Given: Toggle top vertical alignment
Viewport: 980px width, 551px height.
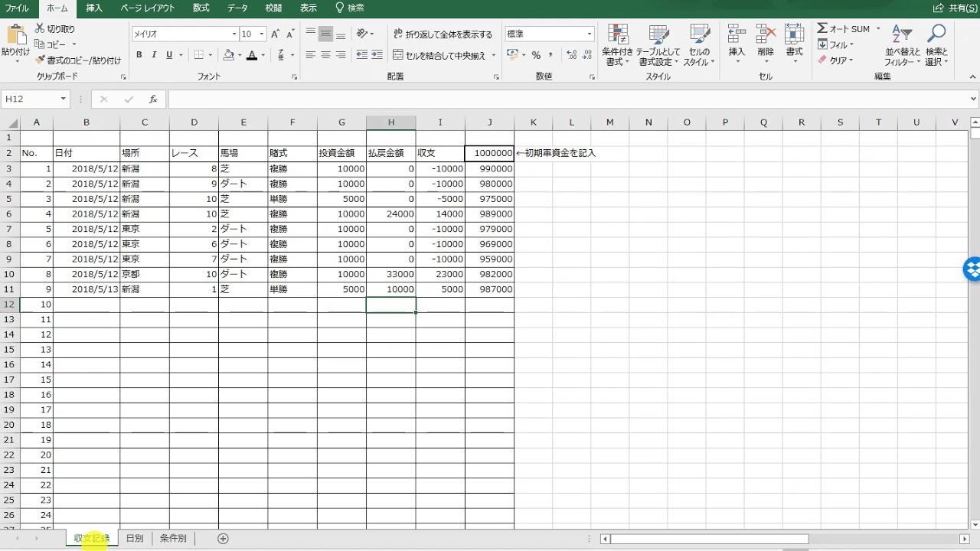Looking at the screenshot, I should (x=311, y=34).
